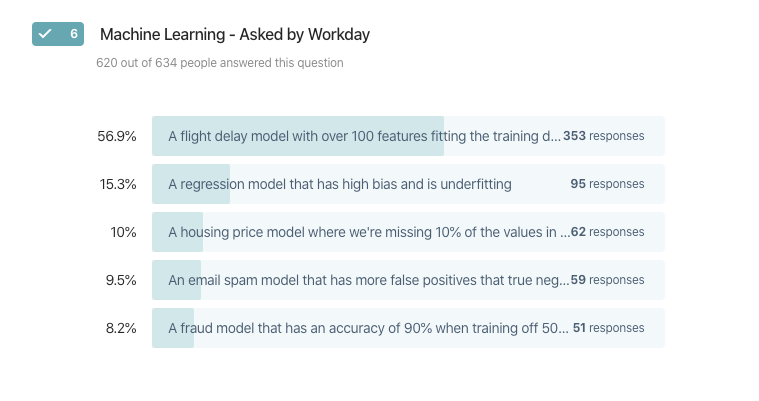Click the checkmark icon in question badge
This screenshot has height=401, width=759.
pyautogui.click(x=45, y=34)
